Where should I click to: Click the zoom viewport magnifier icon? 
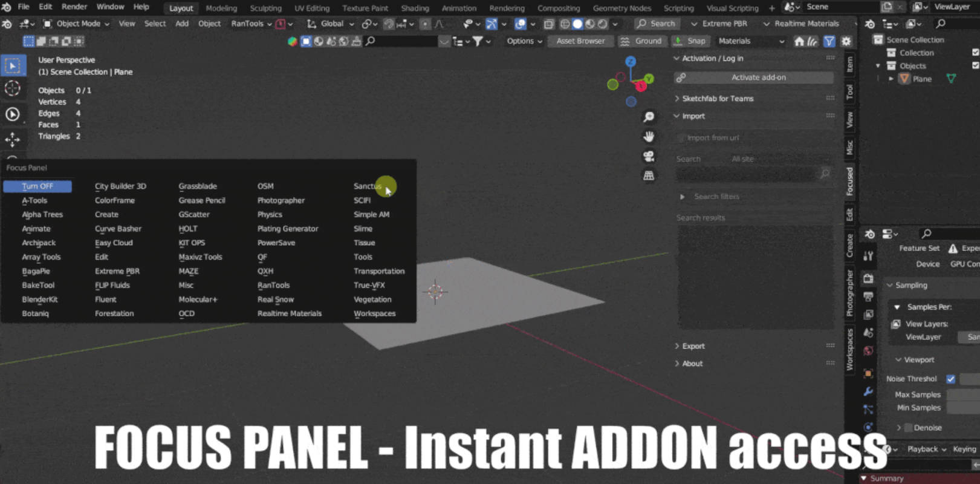coord(649,117)
